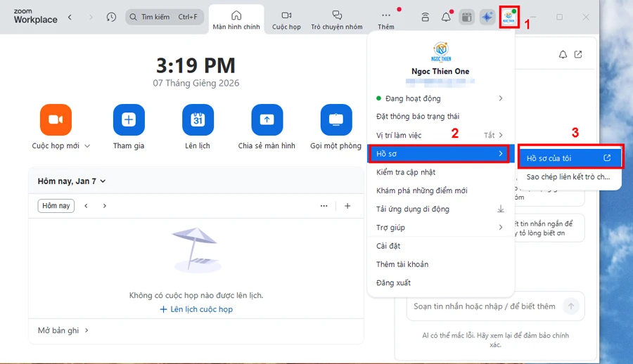Open the Thêm more tab

[386, 20]
